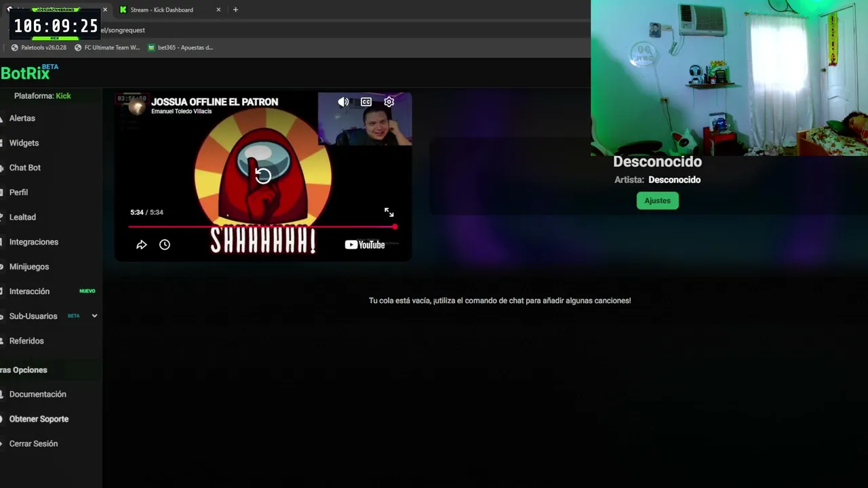The image size is (868, 488).
Task: Open the Referidos page
Action: pos(26,341)
